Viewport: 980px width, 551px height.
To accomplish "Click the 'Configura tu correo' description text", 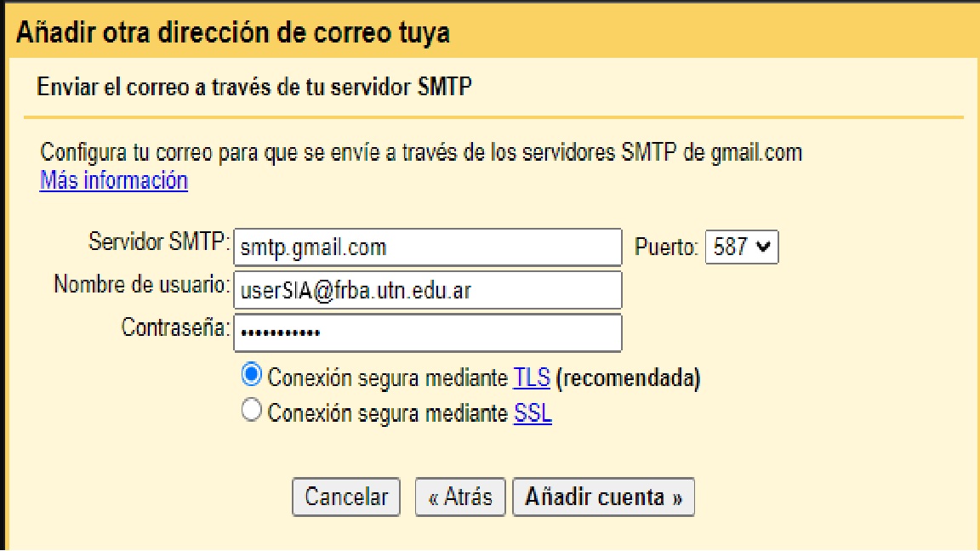I will click(421, 154).
